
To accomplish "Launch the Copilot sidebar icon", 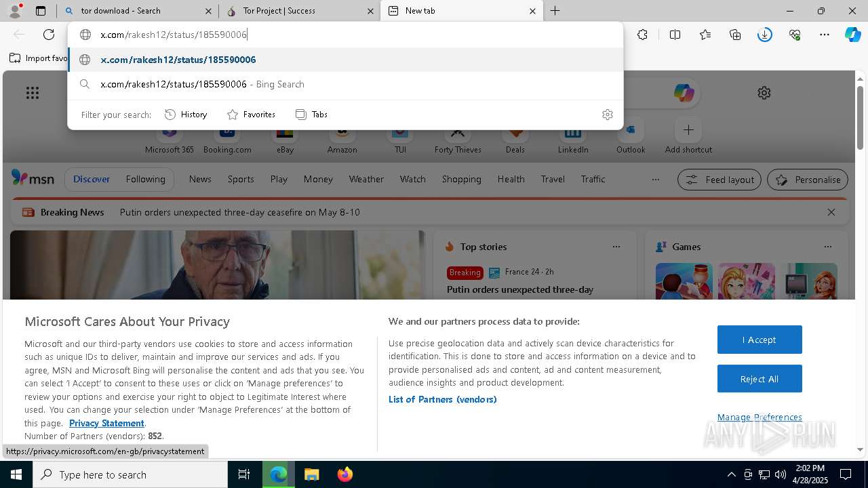I will point(853,35).
